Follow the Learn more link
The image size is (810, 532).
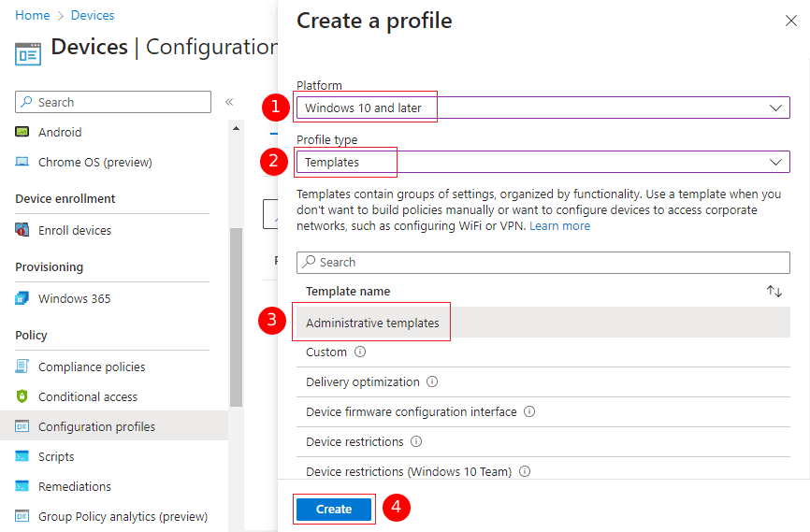coord(559,225)
